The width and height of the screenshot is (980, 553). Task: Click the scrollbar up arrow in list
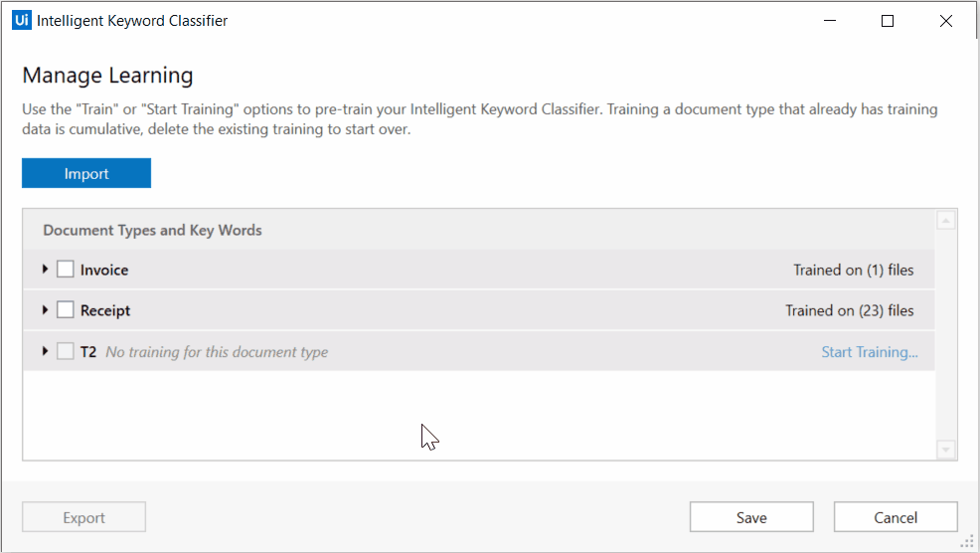tap(945, 220)
